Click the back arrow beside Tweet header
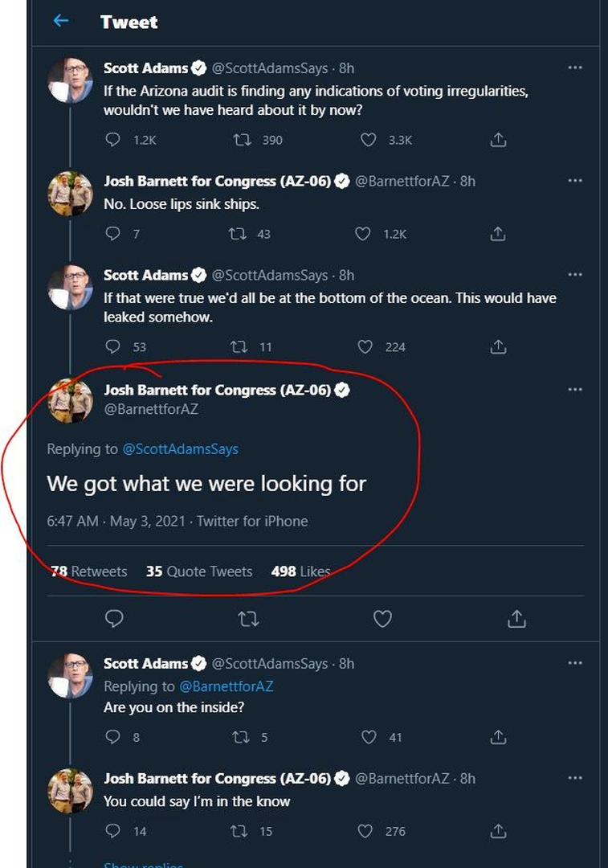608x868 pixels. point(61,22)
